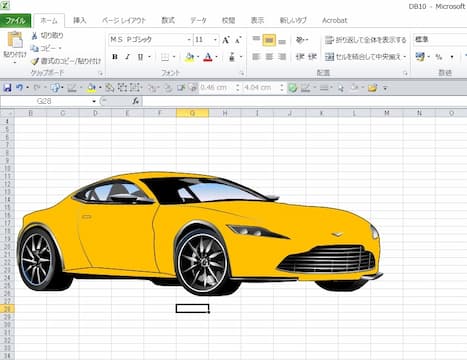Click the green check icon on quick toolbar
The height and width of the screenshot is (360, 467).
tap(292, 88)
